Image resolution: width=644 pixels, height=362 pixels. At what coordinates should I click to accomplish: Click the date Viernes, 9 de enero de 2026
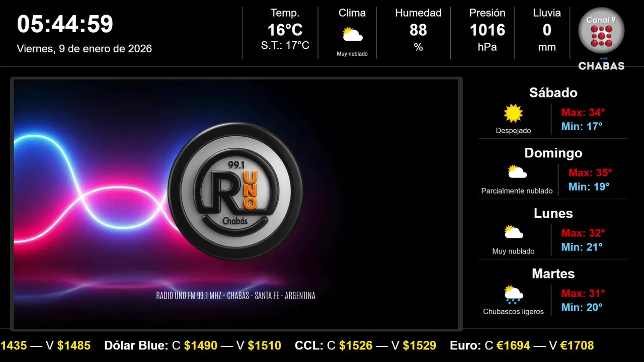coord(85,49)
